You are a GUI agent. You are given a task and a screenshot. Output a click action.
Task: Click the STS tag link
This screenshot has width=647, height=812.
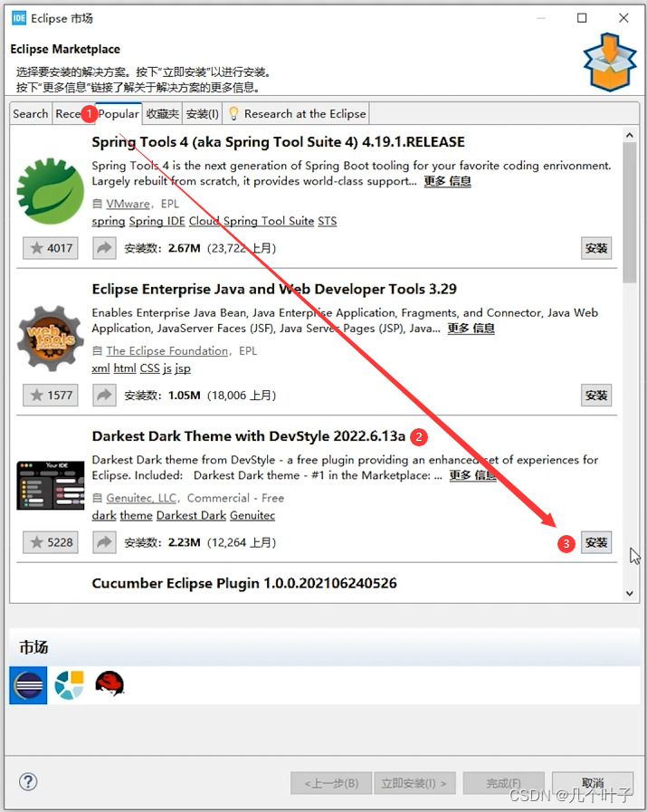click(328, 221)
